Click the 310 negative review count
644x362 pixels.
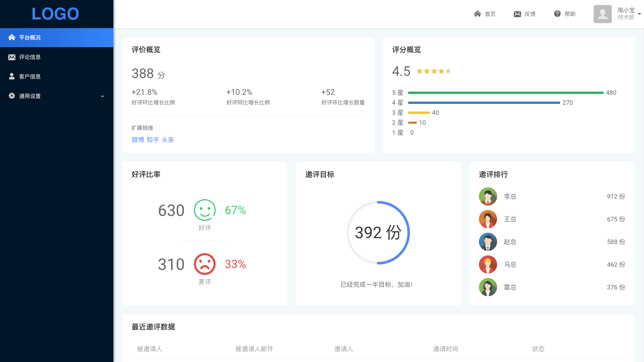click(x=171, y=264)
